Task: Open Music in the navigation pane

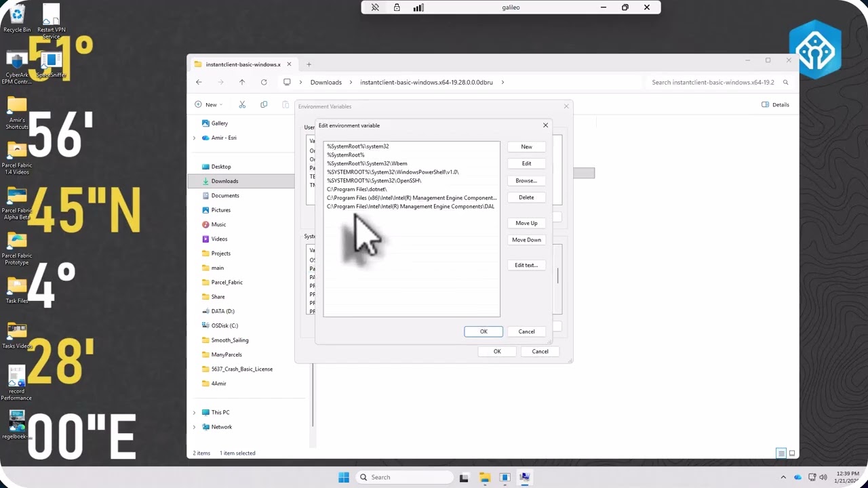Action: point(218,224)
